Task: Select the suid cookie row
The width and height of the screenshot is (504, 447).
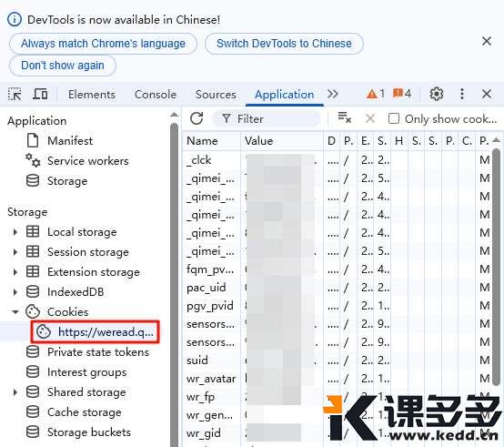Action: pyautogui.click(x=337, y=361)
